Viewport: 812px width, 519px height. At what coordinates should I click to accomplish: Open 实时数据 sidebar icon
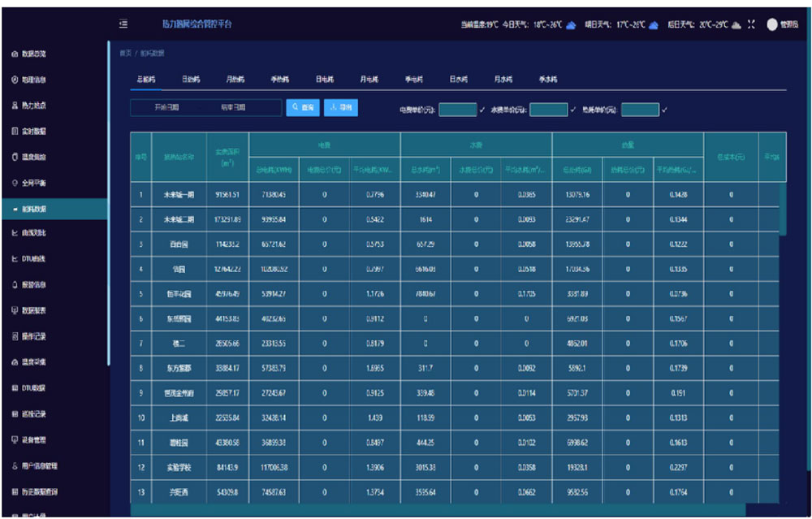[x=15, y=131]
